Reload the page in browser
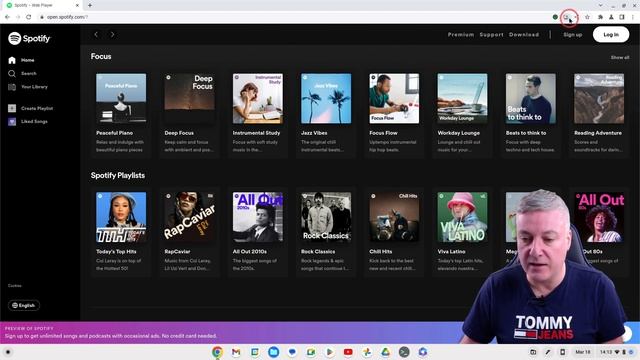640x360 pixels. (x=29, y=17)
